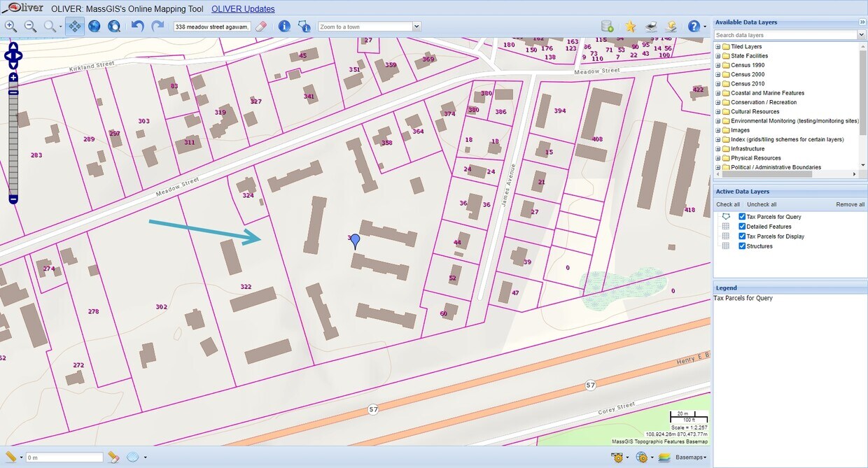Open the OLIVER Updates link
868x468 pixels.
[x=243, y=9]
